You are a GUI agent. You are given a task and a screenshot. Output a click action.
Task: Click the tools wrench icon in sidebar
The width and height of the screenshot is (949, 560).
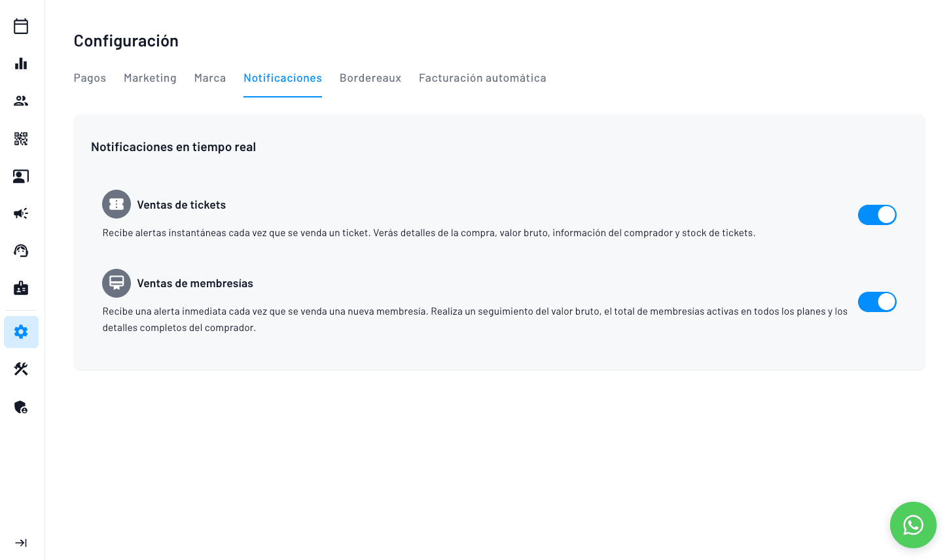pyautogui.click(x=21, y=369)
